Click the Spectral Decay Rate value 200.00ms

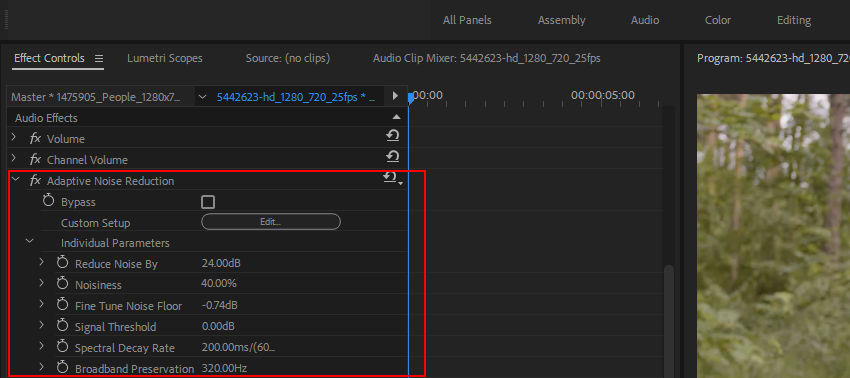pos(238,347)
